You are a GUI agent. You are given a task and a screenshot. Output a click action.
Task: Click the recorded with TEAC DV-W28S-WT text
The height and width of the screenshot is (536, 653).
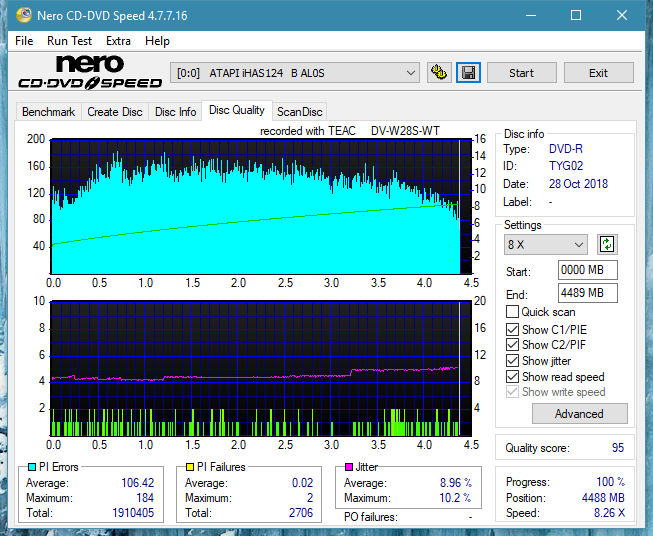pyautogui.click(x=350, y=131)
